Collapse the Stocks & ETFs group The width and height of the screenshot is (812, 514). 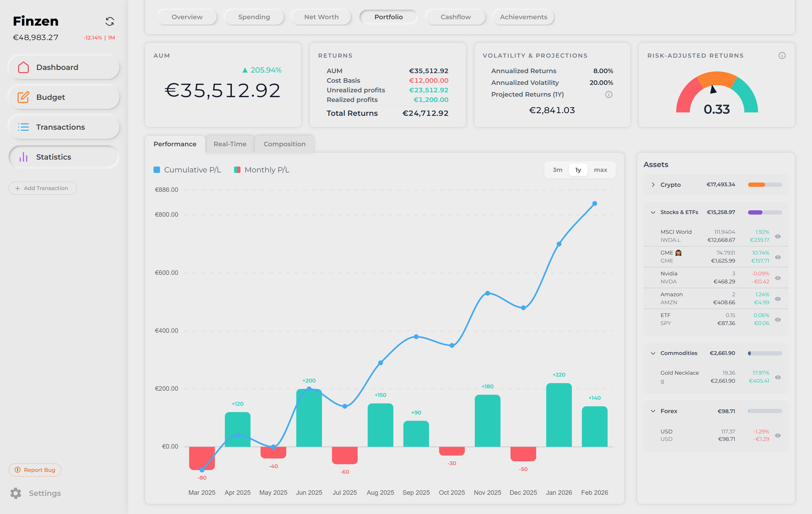coord(653,212)
